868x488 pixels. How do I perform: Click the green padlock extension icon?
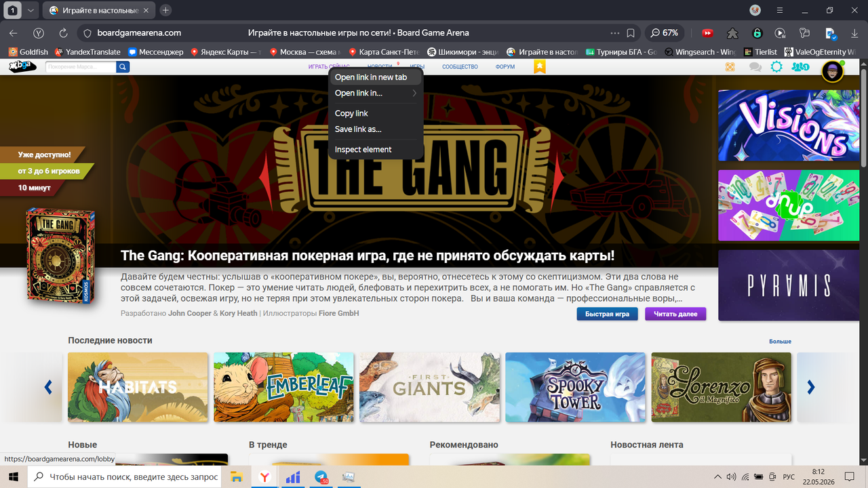point(757,33)
